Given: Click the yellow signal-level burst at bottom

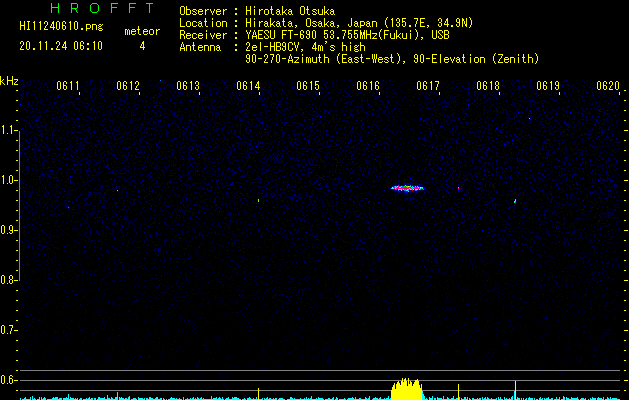Looking at the screenshot, I should [x=407, y=389].
